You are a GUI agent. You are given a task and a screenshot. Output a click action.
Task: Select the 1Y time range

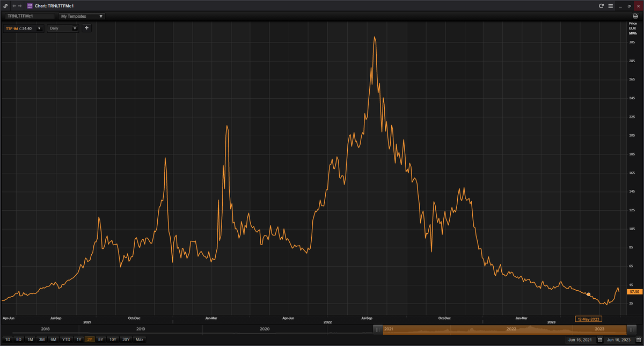pyautogui.click(x=79, y=340)
